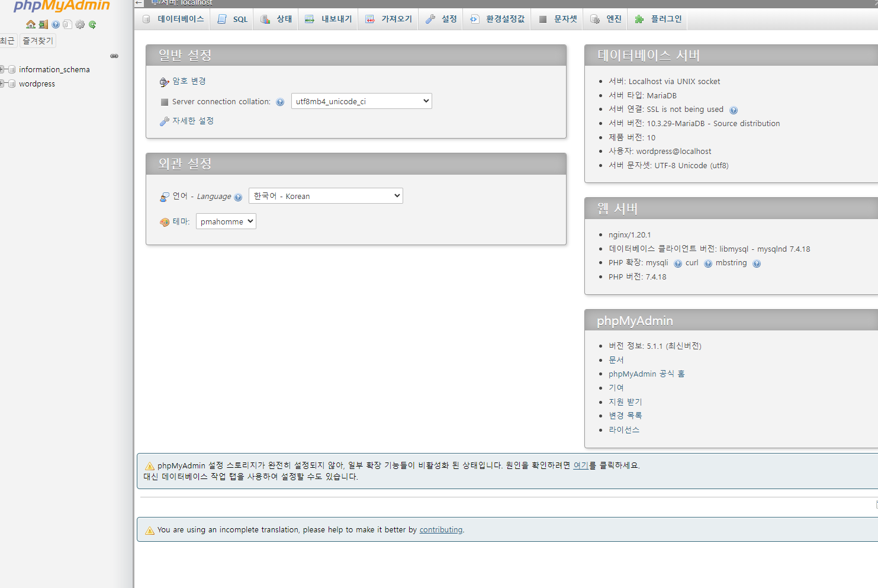Click text 'PHP 버전: 7.4.18'

637,277
